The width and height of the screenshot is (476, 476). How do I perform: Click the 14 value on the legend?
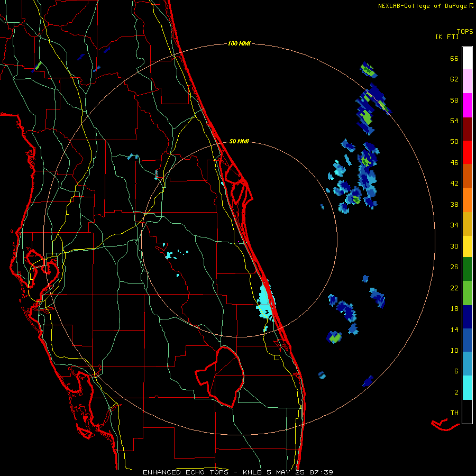[454, 329]
